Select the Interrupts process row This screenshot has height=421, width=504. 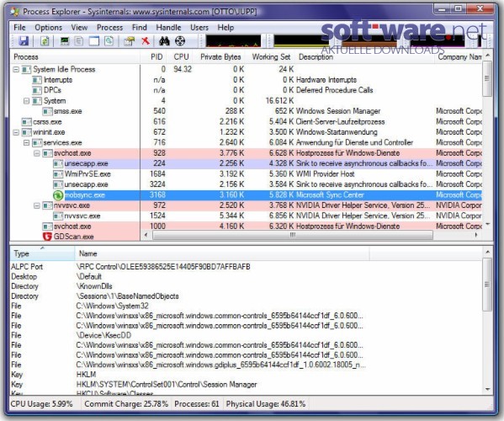point(246,80)
